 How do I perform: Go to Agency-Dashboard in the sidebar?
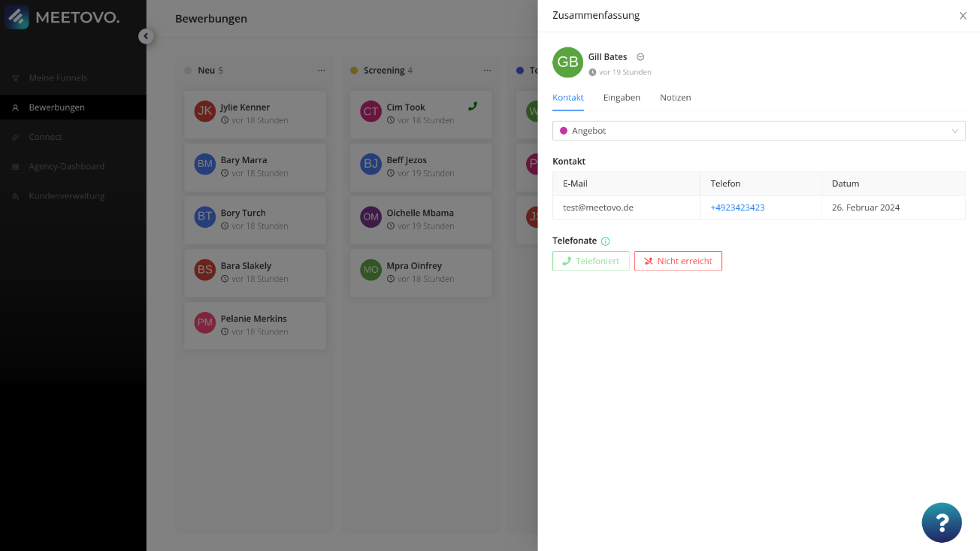[x=66, y=166]
